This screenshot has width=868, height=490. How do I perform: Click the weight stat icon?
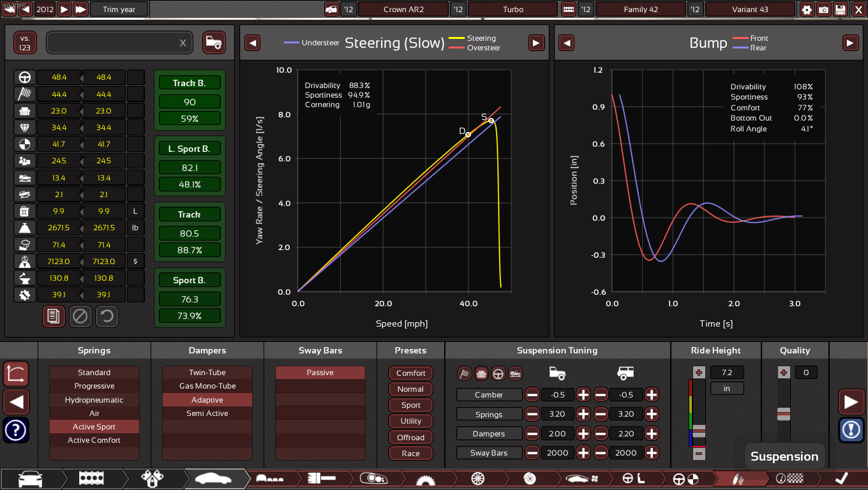(x=25, y=228)
